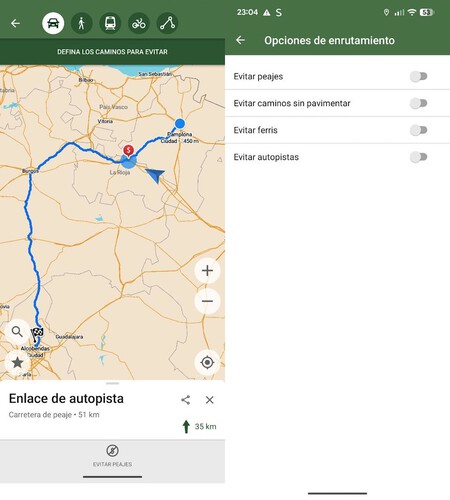Open the map search button
The height and width of the screenshot is (500, 450).
coord(17,332)
